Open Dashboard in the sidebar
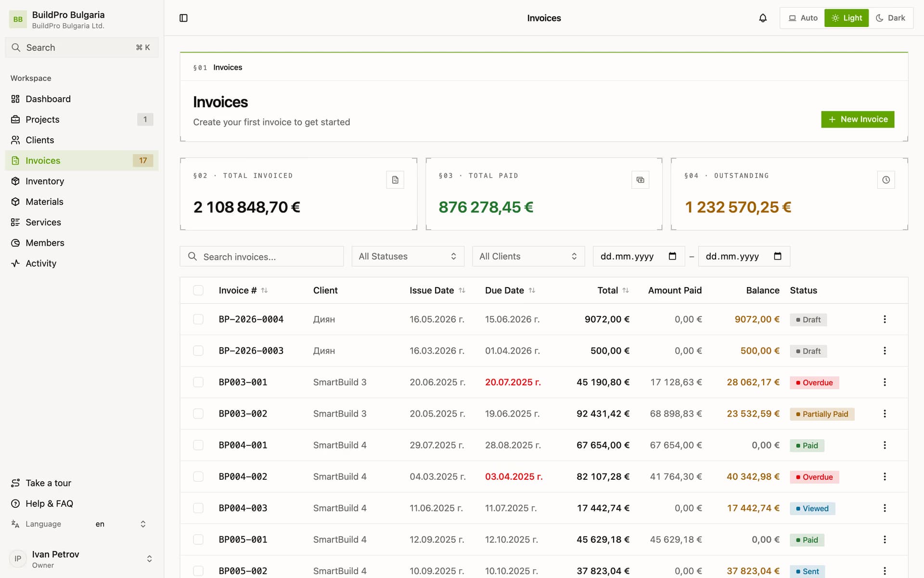Viewport: 924px width, 578px height. point(82,99)
